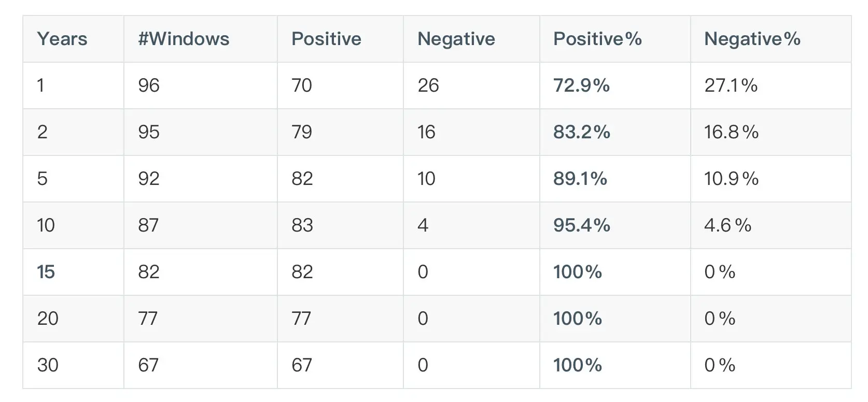
Task: Click the Negative column header
Action: coord(456,39)
